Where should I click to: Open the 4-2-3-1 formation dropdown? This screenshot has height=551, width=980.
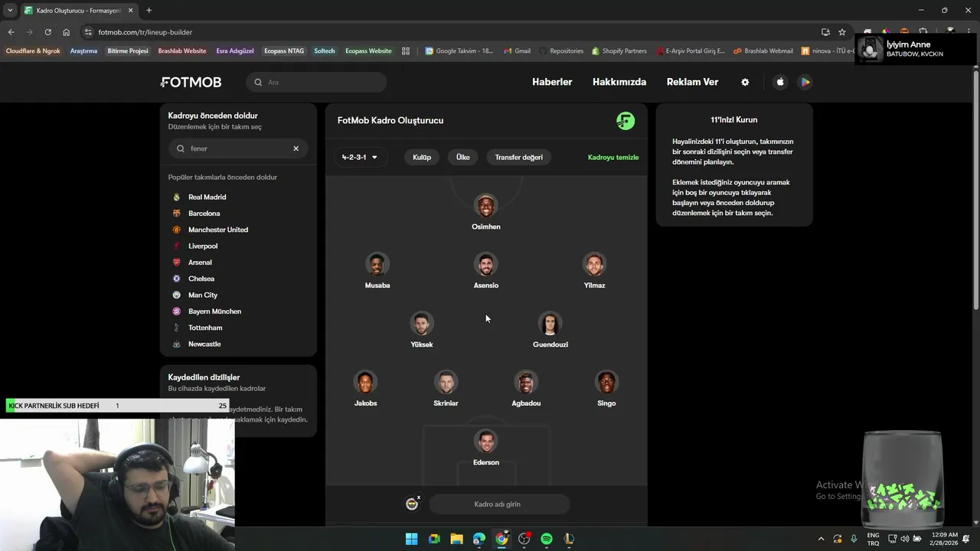[x=360, y=157]
